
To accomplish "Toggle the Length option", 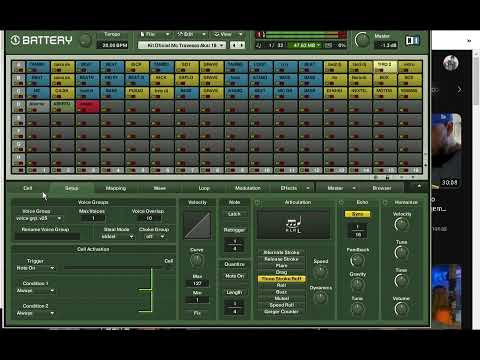I will tap(234, 292).
